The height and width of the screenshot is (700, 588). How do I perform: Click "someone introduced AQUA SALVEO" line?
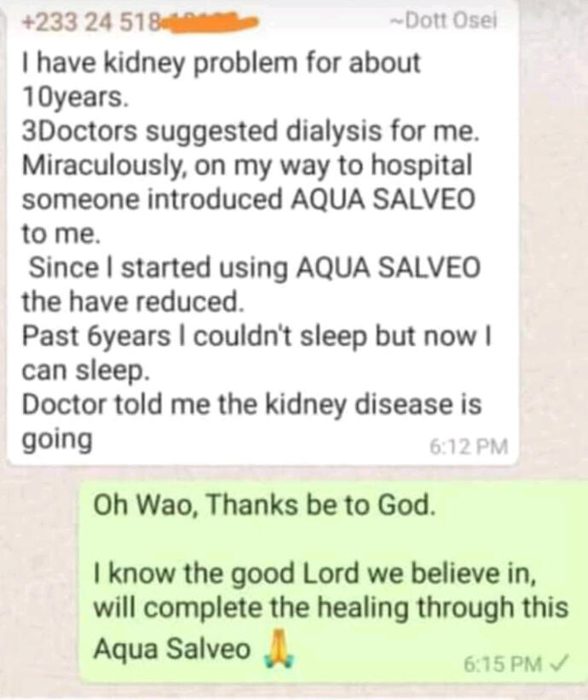(x=249, y=199)
